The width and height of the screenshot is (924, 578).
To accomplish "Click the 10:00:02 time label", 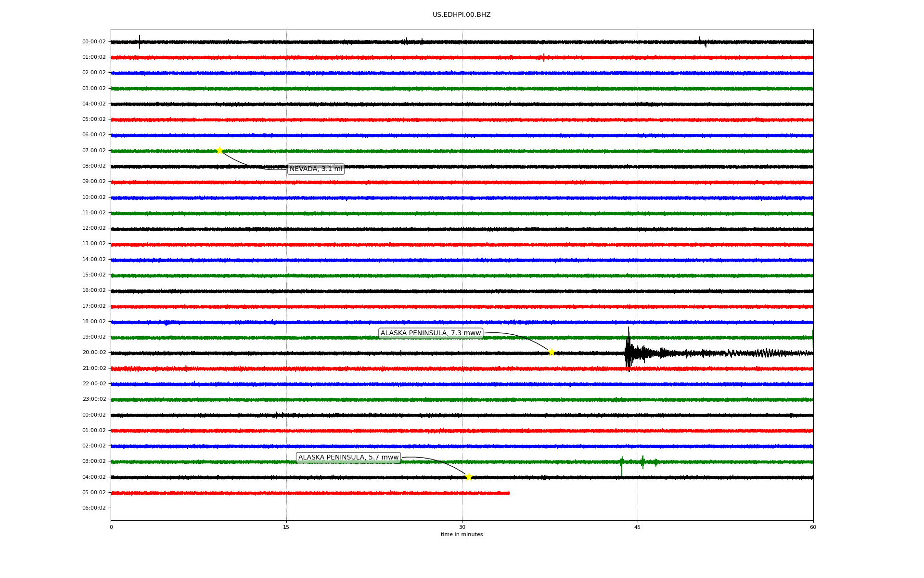I will pyautogui.click(x=94, y=197).
